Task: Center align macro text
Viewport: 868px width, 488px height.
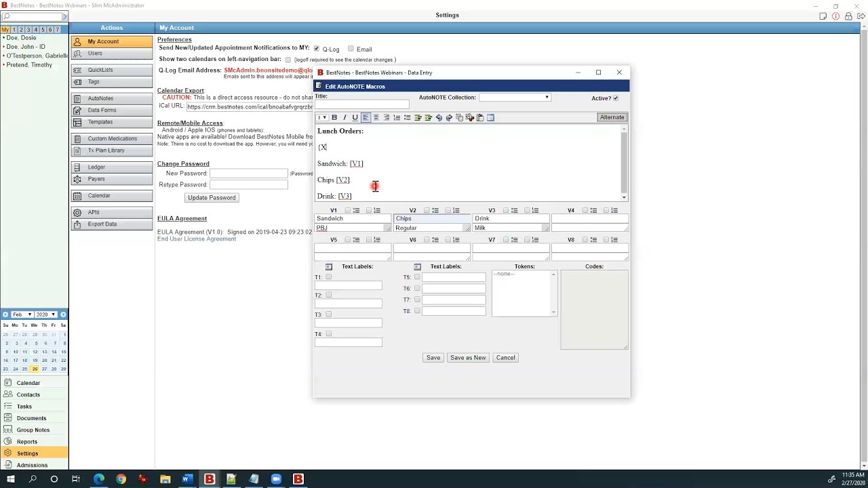Action: 376,117
